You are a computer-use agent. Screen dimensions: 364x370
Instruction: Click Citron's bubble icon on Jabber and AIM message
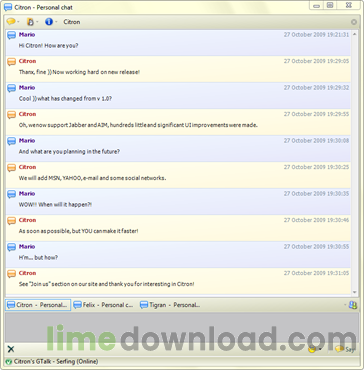12,115
